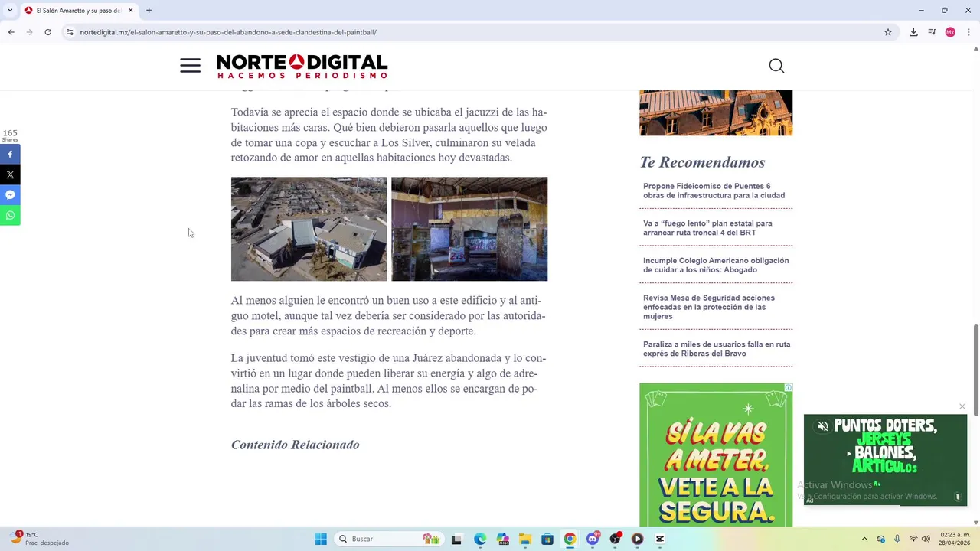Open 'Paraliza a miles de usuarios' article
This screenshot has width=980, height=551.
(717, 349)
